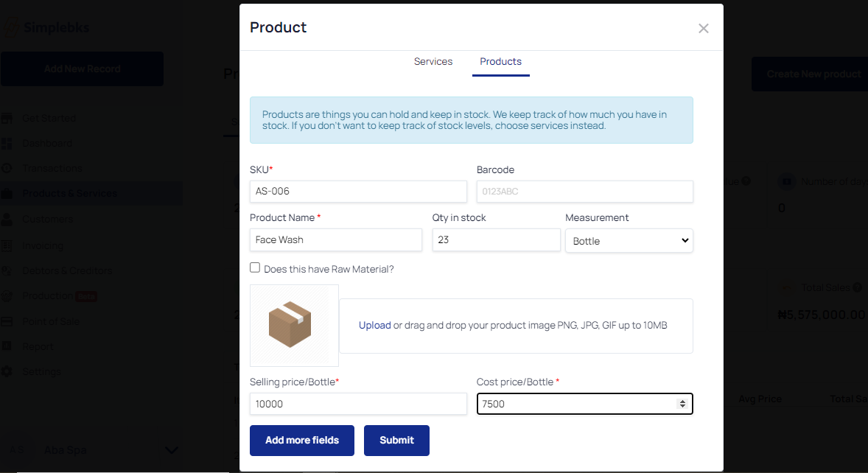
Task: Tick the 'Does this have Raw Material?' checkbox
Action: [x=255, y=267]
